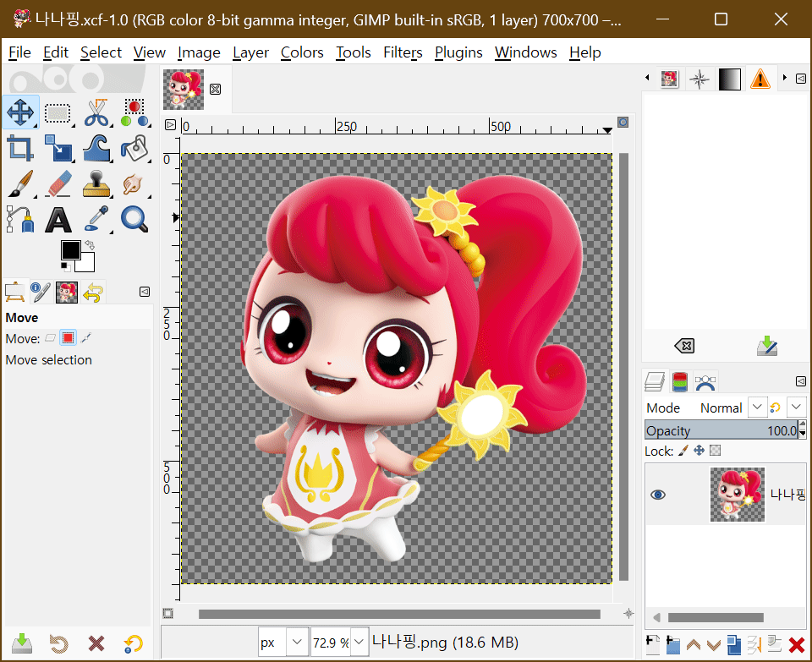The image size is (812, 662).
Task: Open the Colors menu
Action: [x=302, y=52]
